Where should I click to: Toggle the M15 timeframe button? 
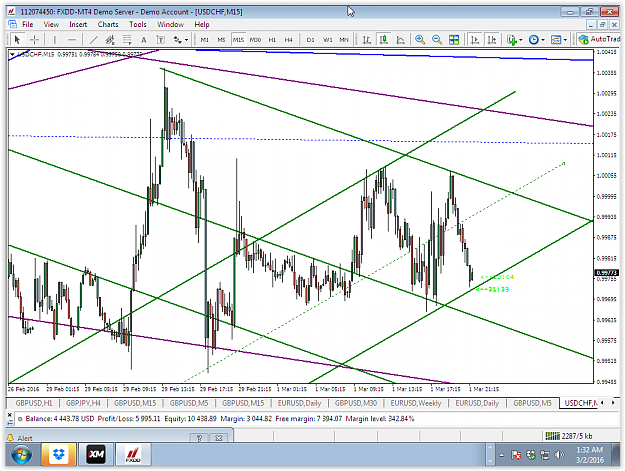[238, 39]
